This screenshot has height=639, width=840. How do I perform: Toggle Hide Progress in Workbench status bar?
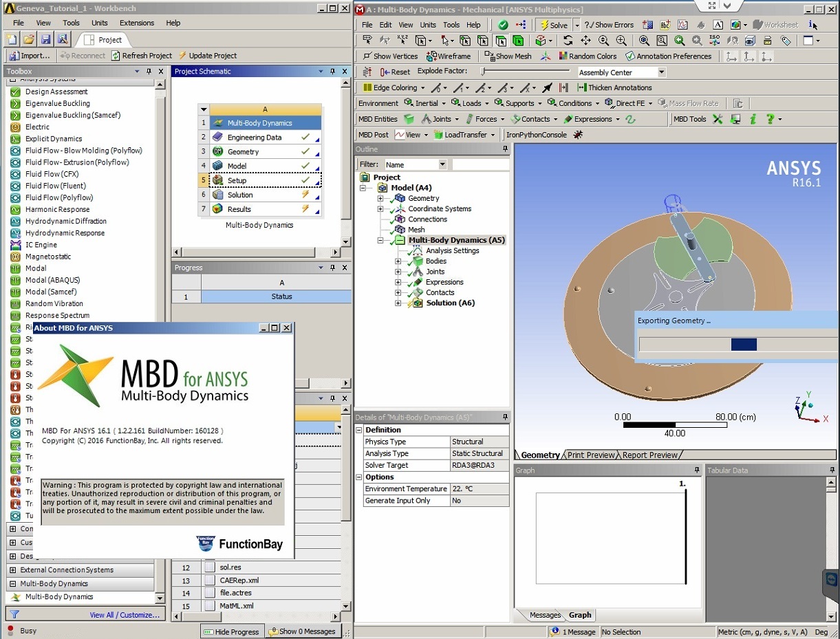[x=232, y=631]
